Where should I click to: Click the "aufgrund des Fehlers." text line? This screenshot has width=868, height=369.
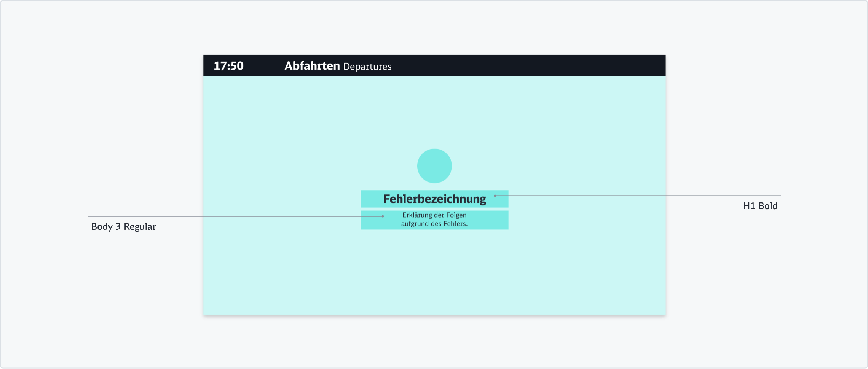[x=434, y=224]
